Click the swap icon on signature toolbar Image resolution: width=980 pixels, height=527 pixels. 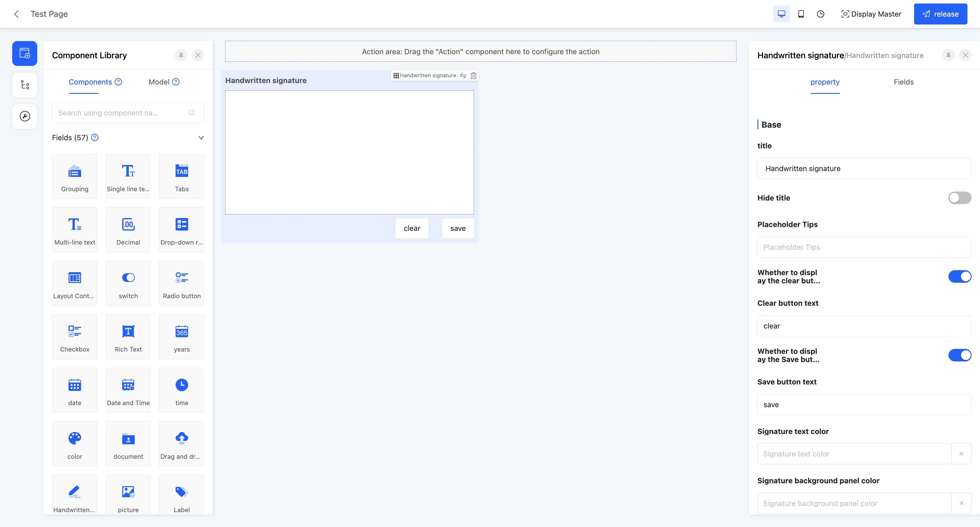point(463,76)
